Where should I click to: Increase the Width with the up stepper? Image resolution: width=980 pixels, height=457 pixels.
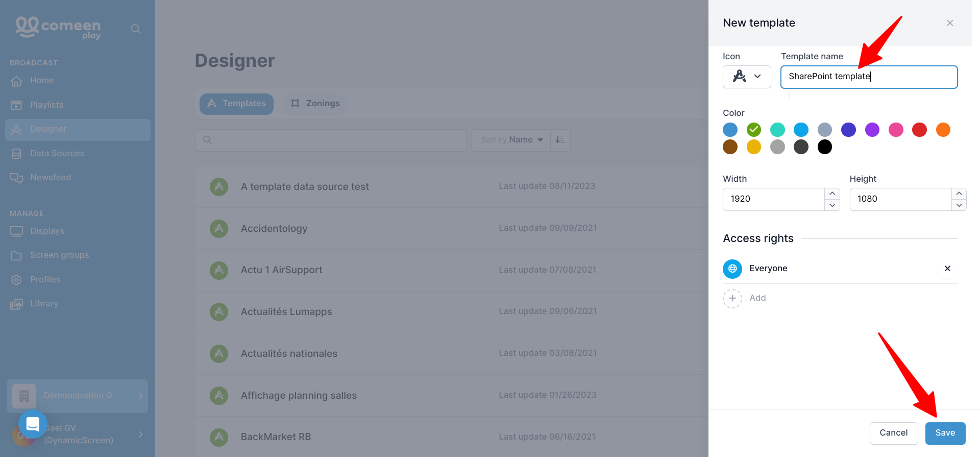(x=832, y=194)
